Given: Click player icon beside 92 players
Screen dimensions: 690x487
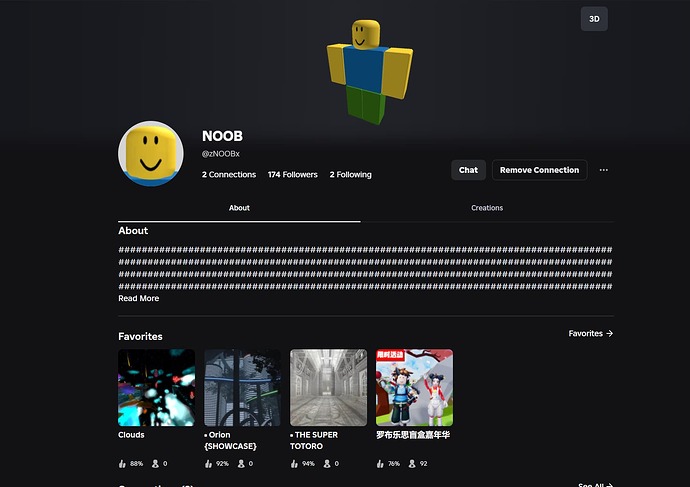Looking at the screenshot, I should pyautogui.click(x=412, y=464).
